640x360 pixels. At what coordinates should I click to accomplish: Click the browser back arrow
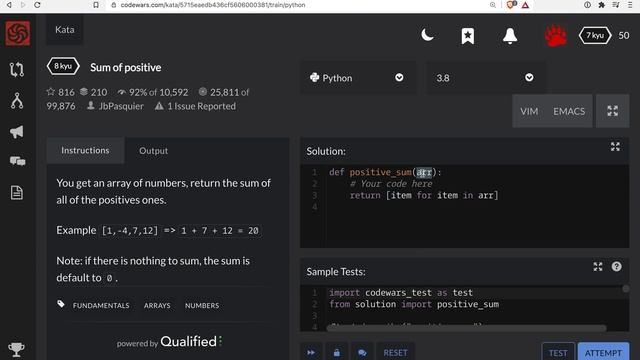tap(9, 5)
